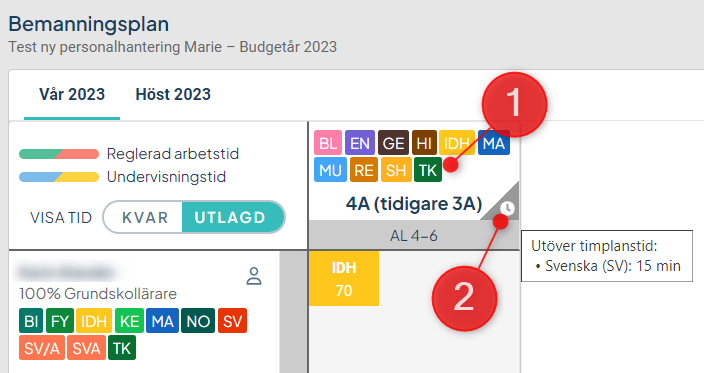Select the light blue MU subject badge

pyautogui.click(x=330, y=170)
